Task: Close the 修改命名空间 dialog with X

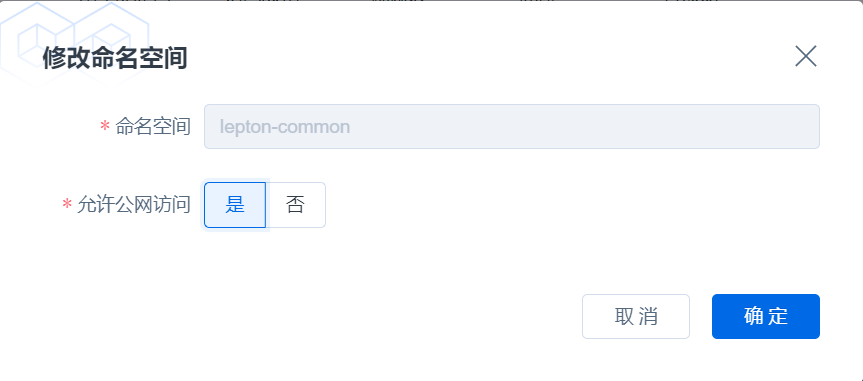Action: 806,56
